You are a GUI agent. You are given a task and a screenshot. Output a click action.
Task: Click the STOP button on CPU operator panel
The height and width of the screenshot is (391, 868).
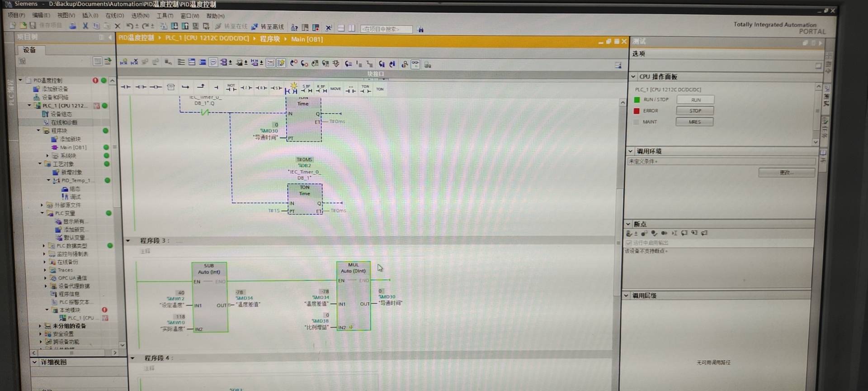(x=695, y=110)
